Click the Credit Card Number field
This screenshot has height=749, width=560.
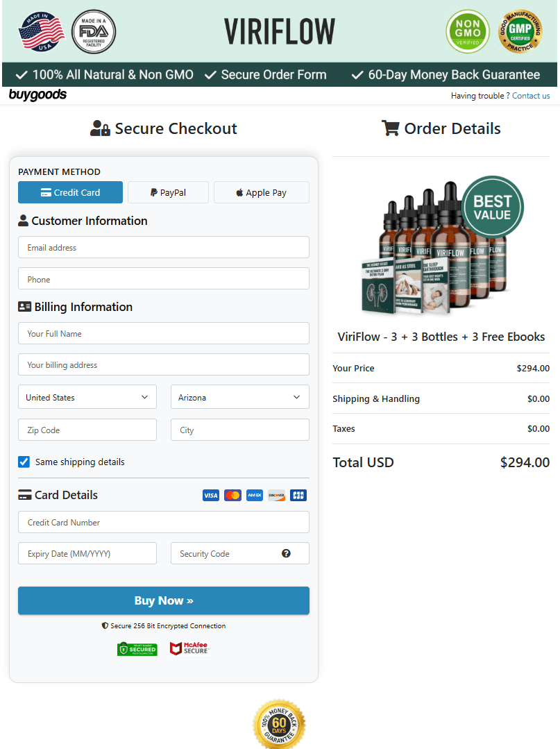tap(164, 522)
